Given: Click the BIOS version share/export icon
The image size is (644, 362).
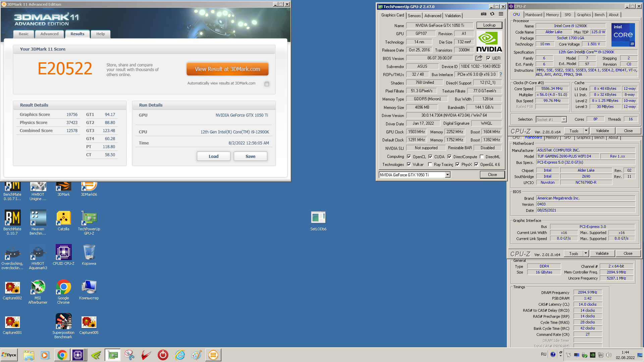Looking at the screenshot, I should tap(479, 58).
